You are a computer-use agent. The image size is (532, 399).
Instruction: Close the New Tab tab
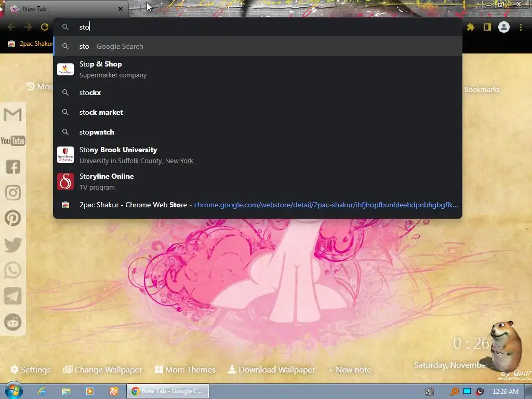pyautogui.click(x=121, y=9)
